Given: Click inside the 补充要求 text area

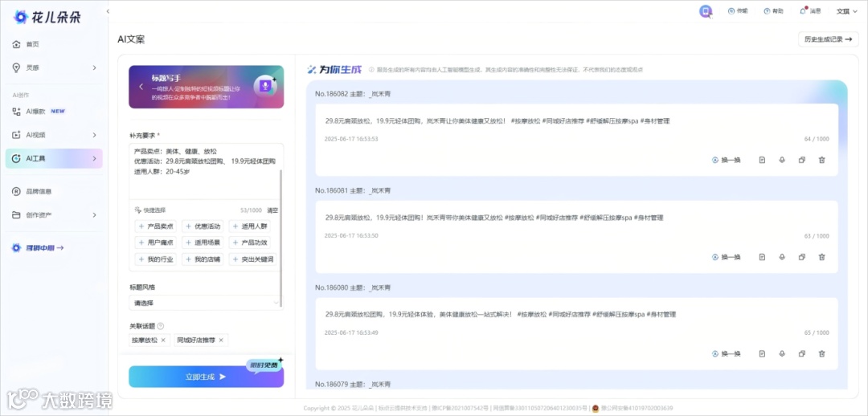Looking at the screenshot, I should [206, 171].
